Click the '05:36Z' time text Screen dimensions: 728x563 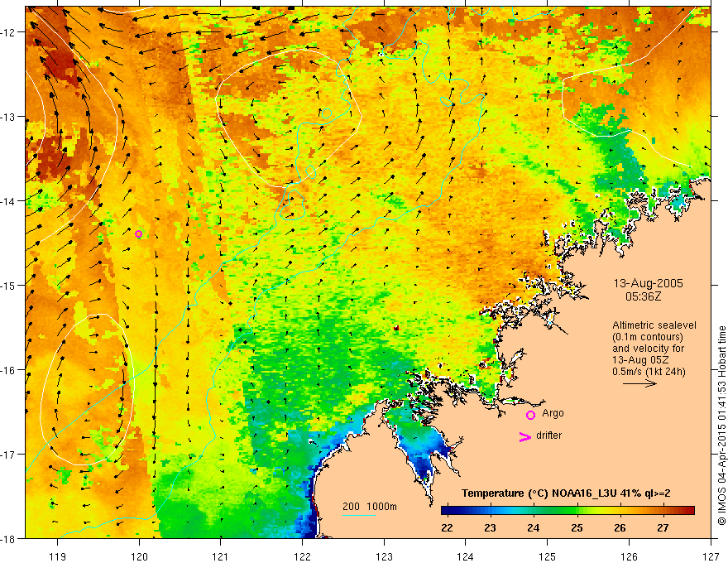coord(643,296)
